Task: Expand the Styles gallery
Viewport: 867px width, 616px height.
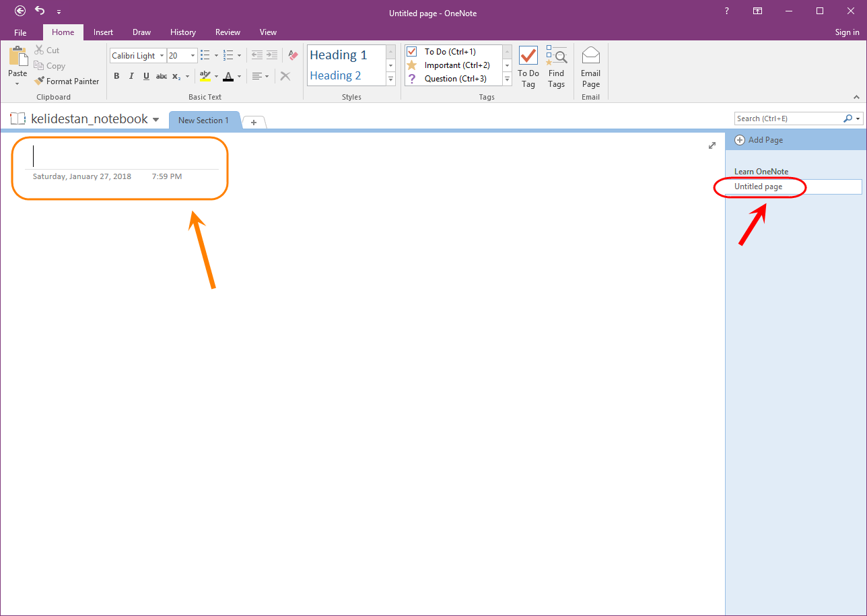Action: click(x=390, y=79)
